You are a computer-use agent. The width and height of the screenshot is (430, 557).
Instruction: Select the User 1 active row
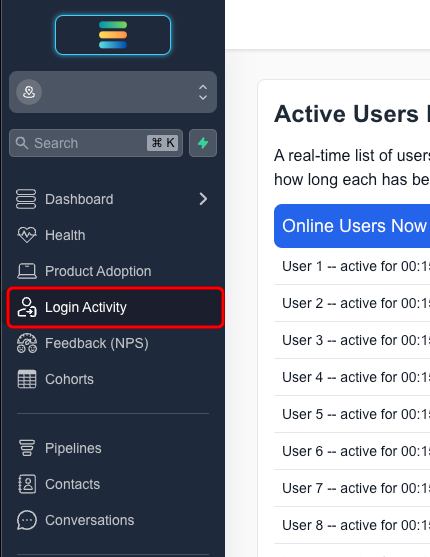click(x=352, y=266)
